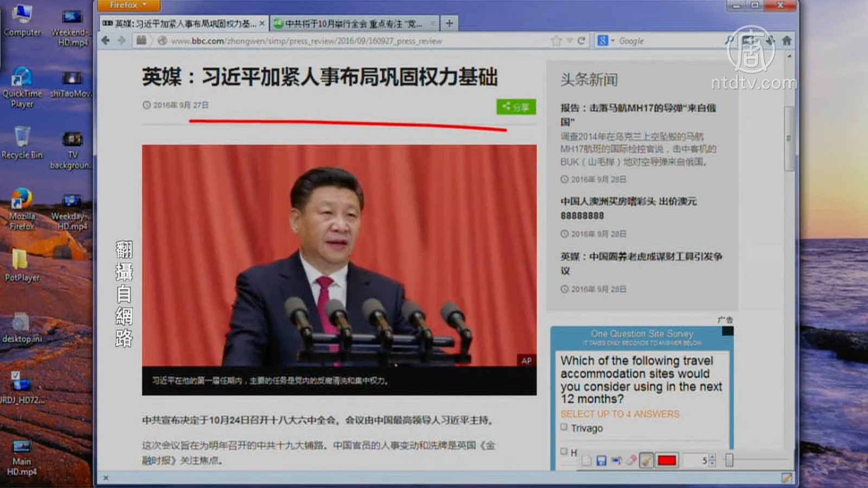Screen dimensions: 868x488
Task: Open the Firefox menu dropdown
Action: click(128, 5)
